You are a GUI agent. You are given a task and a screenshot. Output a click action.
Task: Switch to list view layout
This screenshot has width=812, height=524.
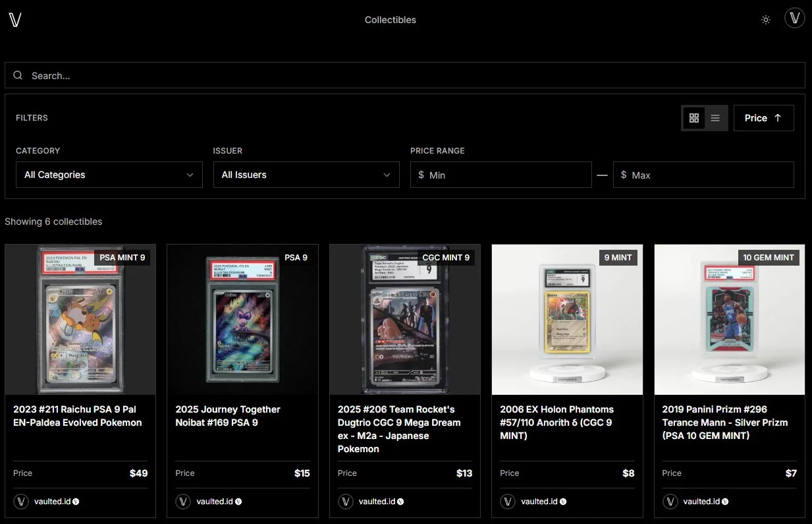[x=715, y=118]
